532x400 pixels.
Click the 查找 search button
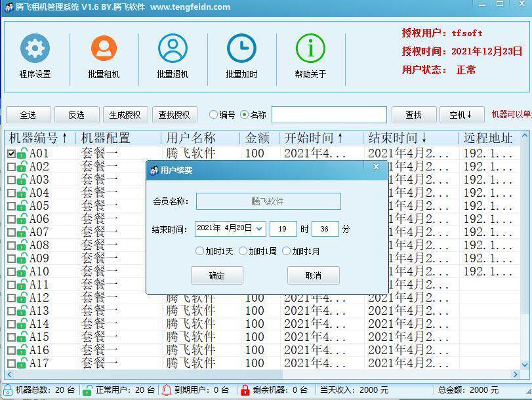(x=414, y=115)
